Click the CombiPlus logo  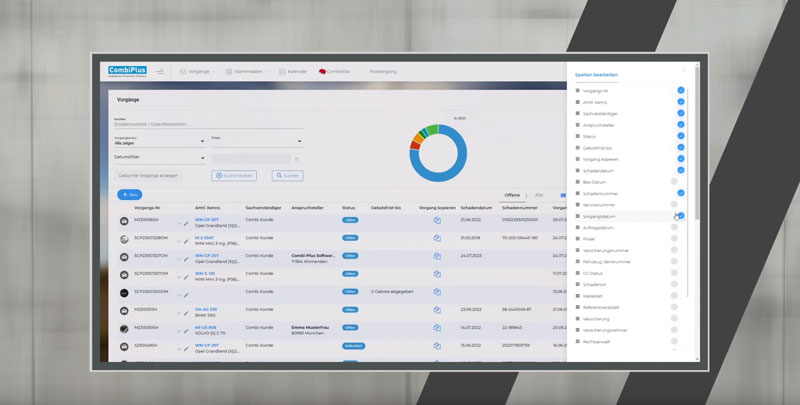coord(127,71)
